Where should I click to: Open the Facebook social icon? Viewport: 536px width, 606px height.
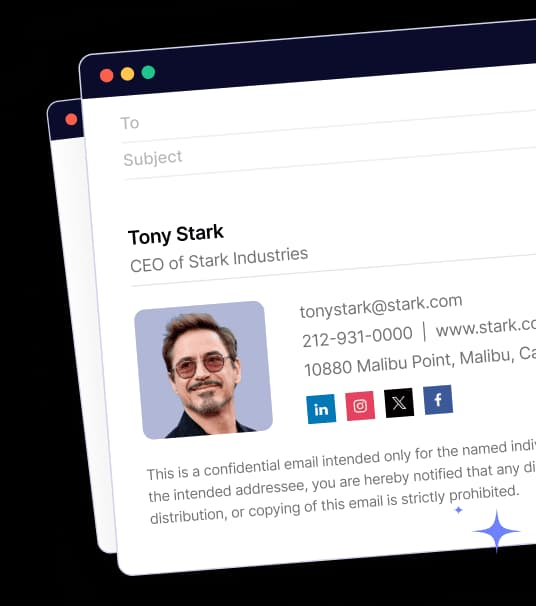[438, 400]
